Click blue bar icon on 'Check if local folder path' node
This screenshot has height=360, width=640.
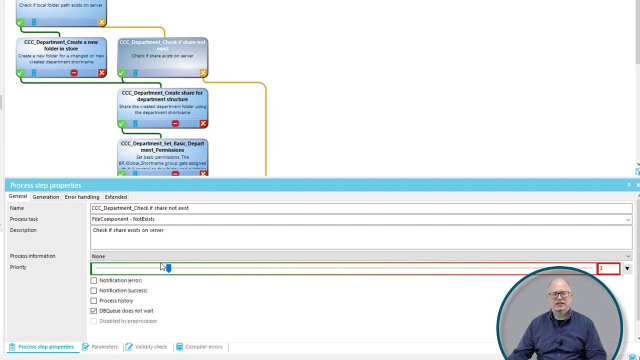(34, 22)
